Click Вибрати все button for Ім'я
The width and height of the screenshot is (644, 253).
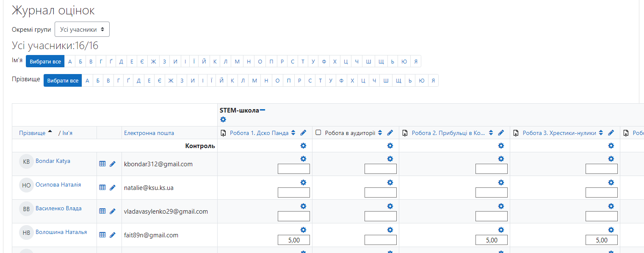tap(45, 61)
